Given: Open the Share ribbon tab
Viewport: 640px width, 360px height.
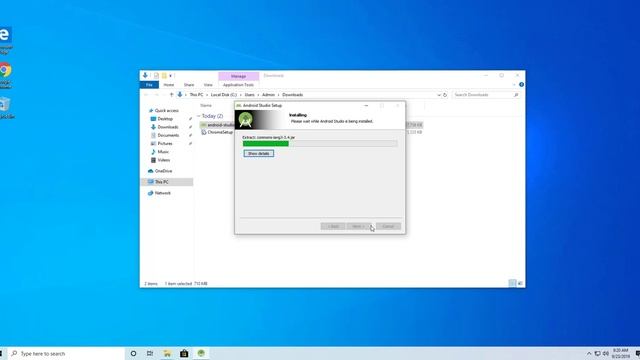Looking at the screenshot, I should click(x=189, y=85).
